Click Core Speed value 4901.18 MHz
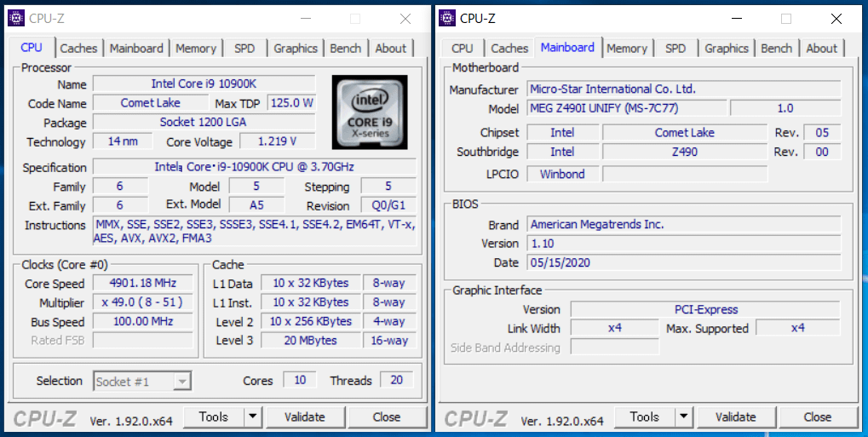The width and height of the screenshot is (868, 437). coord(143,283)
